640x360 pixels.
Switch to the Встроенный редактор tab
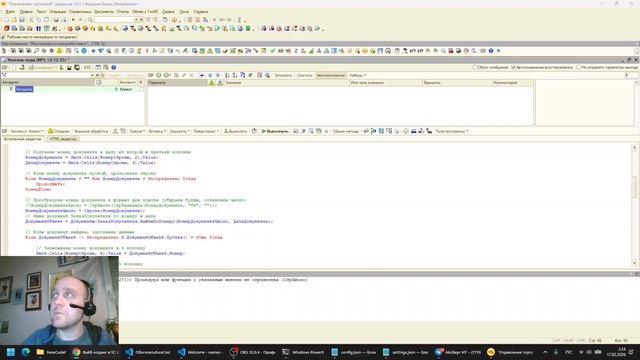[x=23, y=139]
